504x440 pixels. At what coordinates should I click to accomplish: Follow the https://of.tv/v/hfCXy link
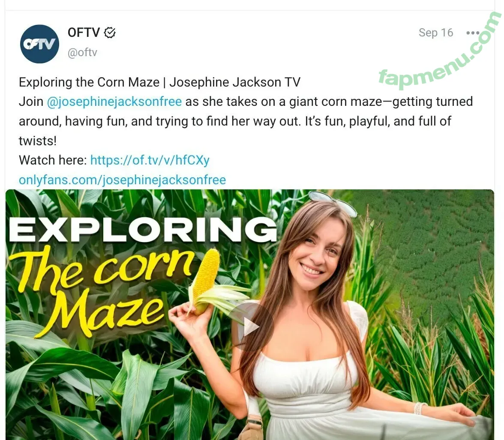click(x=150, y=160)
